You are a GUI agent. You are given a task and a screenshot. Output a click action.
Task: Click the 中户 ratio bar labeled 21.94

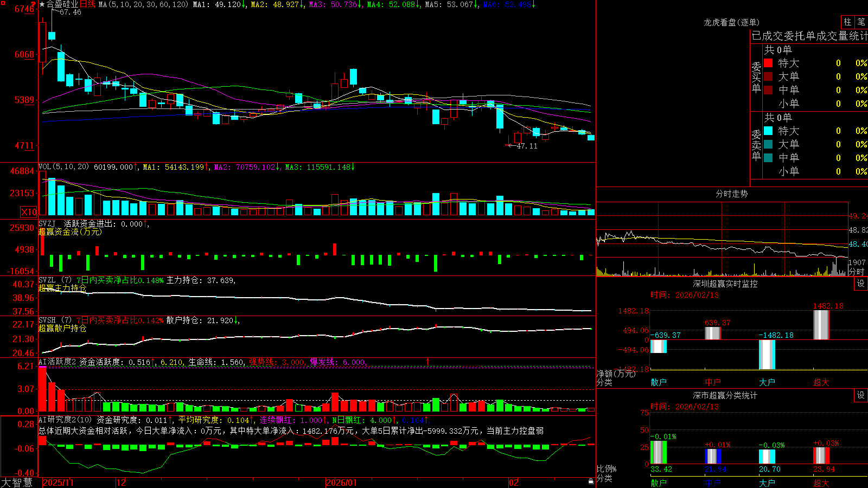coord(713,457)
